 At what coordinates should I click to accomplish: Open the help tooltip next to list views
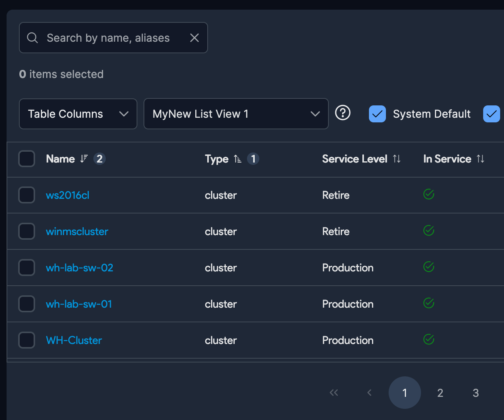tap(343, 113)
